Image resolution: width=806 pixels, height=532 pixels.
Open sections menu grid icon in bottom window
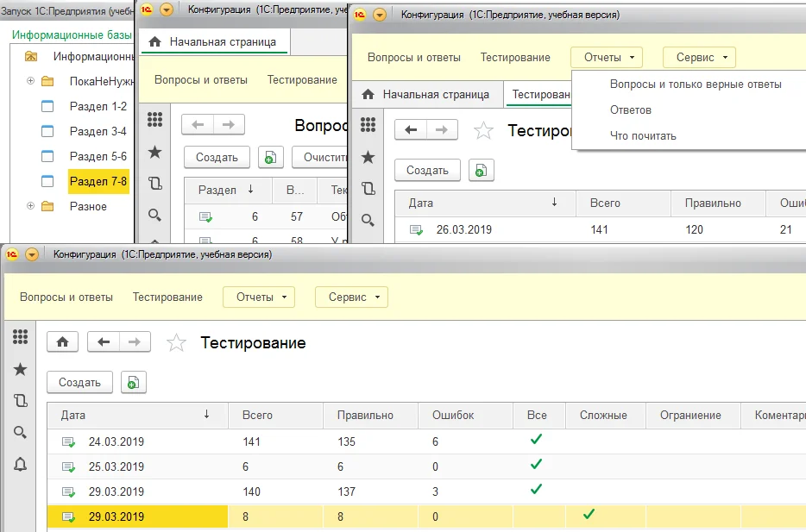(x=20, y=337)
